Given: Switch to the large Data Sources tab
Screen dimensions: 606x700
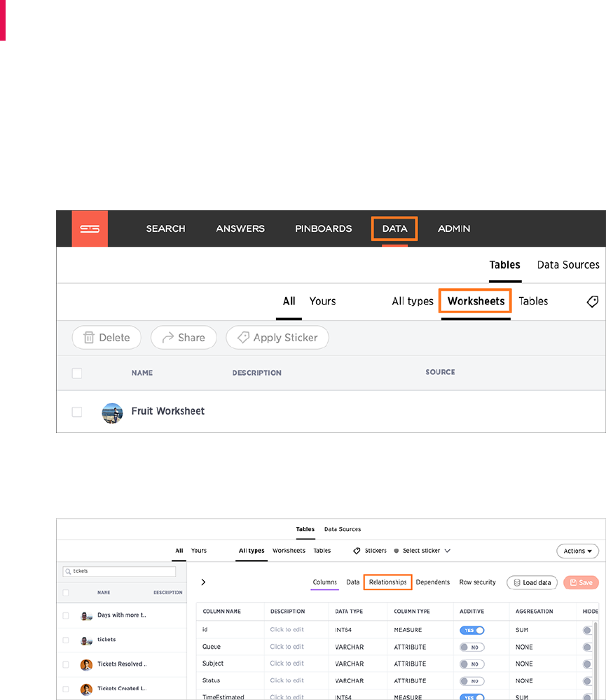Looking at the screenshot, I should pyautogui.click(x=568, y=265).
